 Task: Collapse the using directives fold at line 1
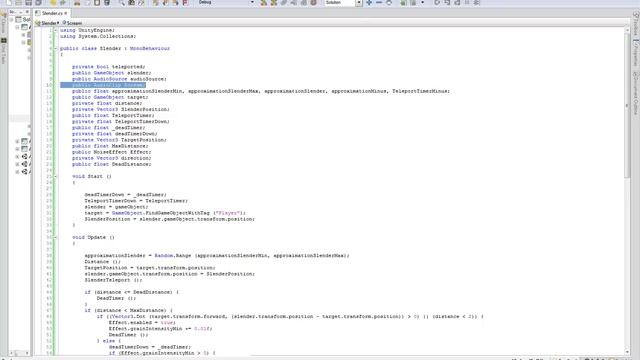coord(56,30)
